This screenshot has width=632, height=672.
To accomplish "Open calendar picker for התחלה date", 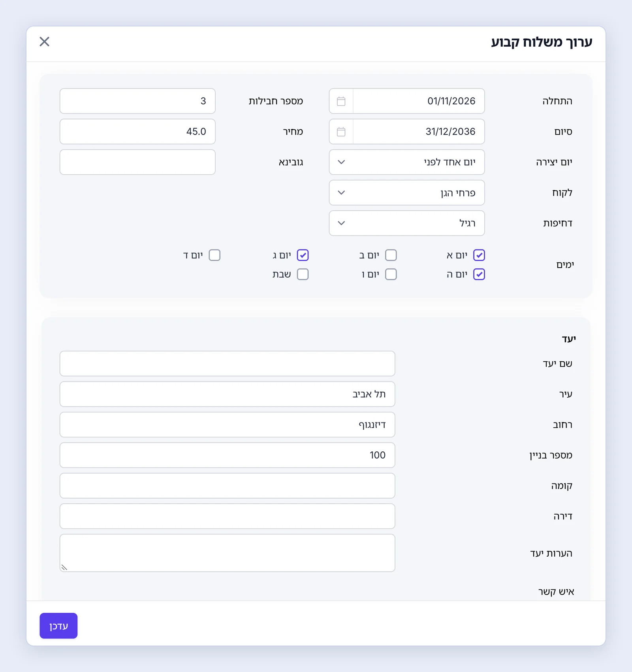I will click(x=341, y=101).
